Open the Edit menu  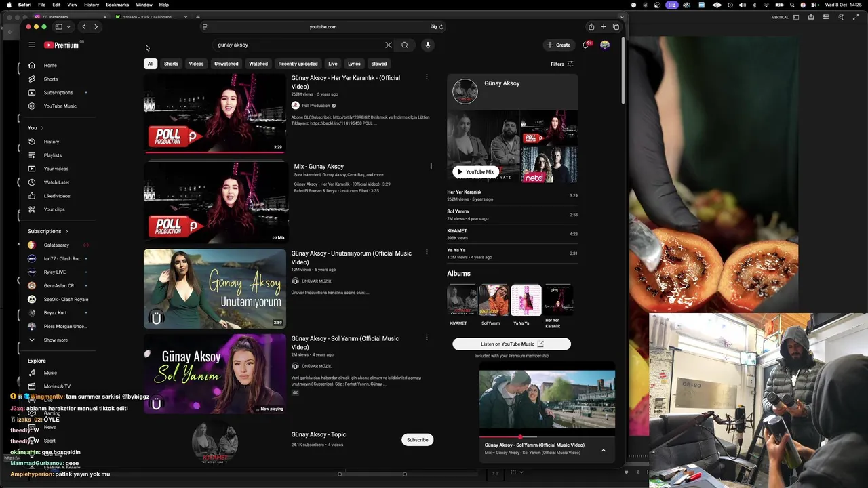pyautogui.click(x=56, y=5)
